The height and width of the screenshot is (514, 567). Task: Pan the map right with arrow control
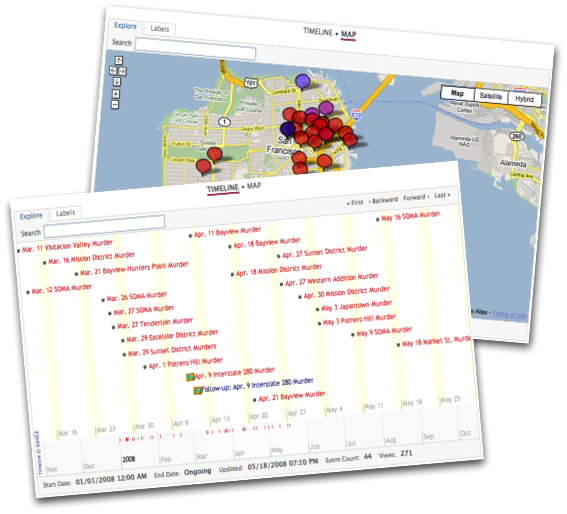click(123, 71)
